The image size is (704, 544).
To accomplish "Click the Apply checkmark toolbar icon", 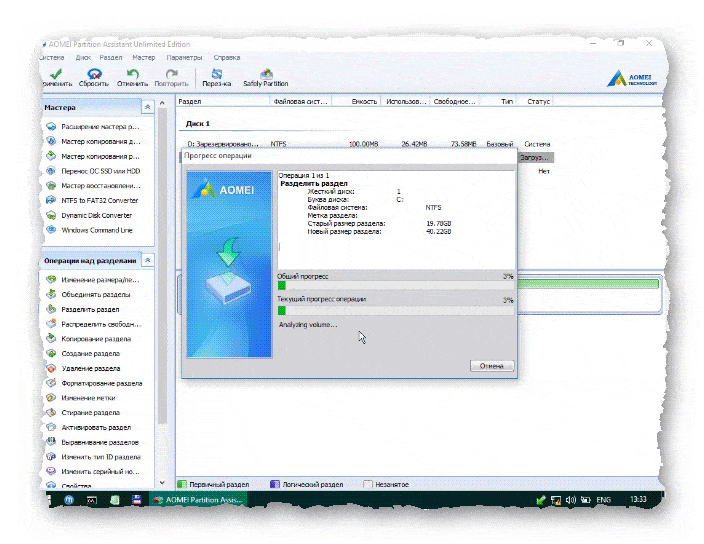I will coord(57,77).
